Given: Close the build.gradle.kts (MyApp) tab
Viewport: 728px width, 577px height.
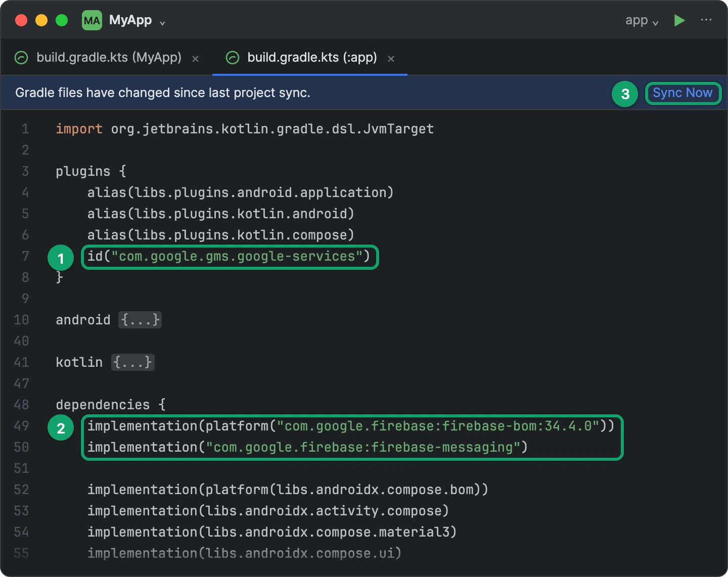Looking at the screenshot, I should (x=196, y=59).
